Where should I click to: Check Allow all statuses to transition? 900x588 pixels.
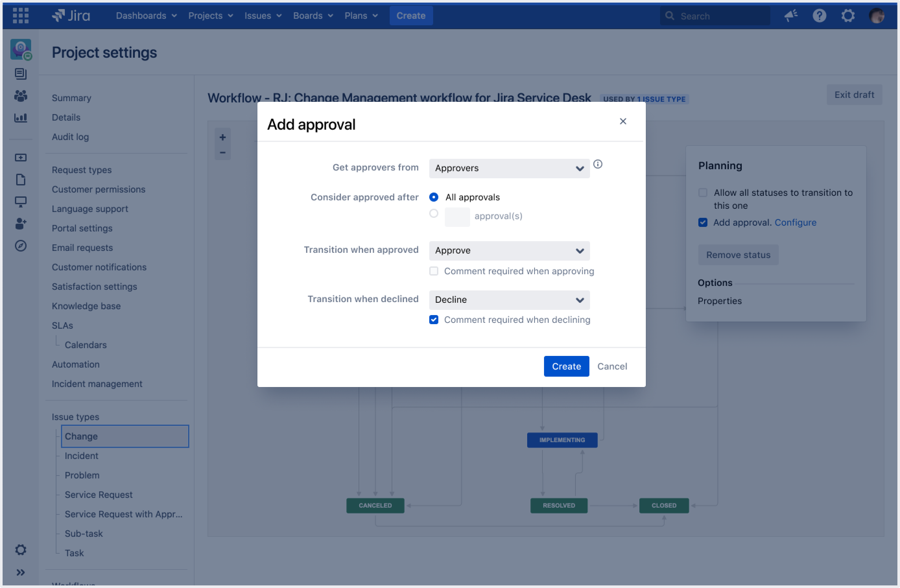[x=703, y=193]
